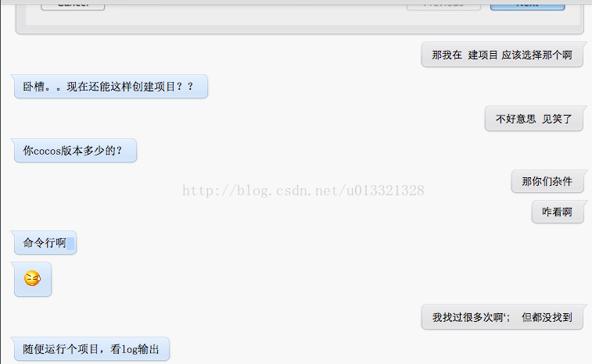Click the highlighted selection after 命令行啊

point(70,243)
